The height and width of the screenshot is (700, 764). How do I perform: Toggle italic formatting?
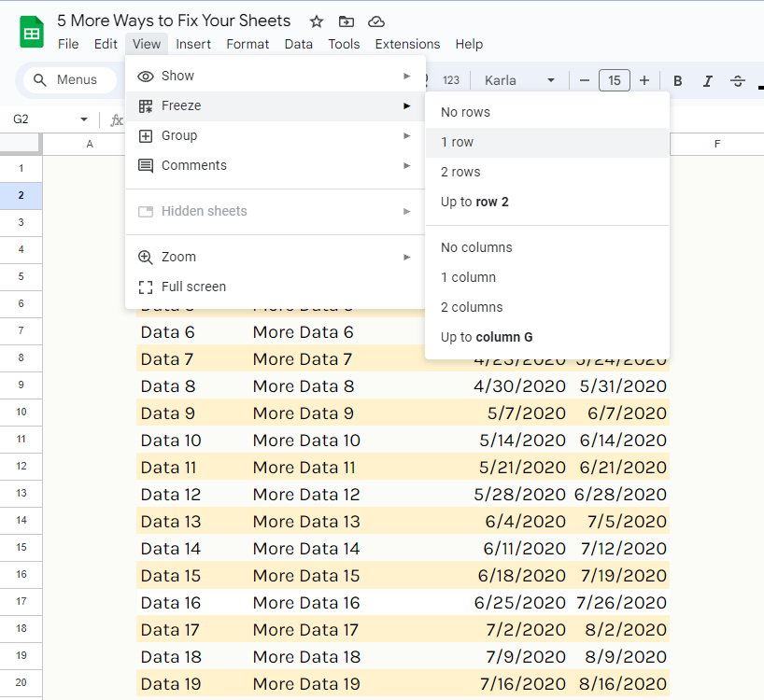[x=708, y=80]
